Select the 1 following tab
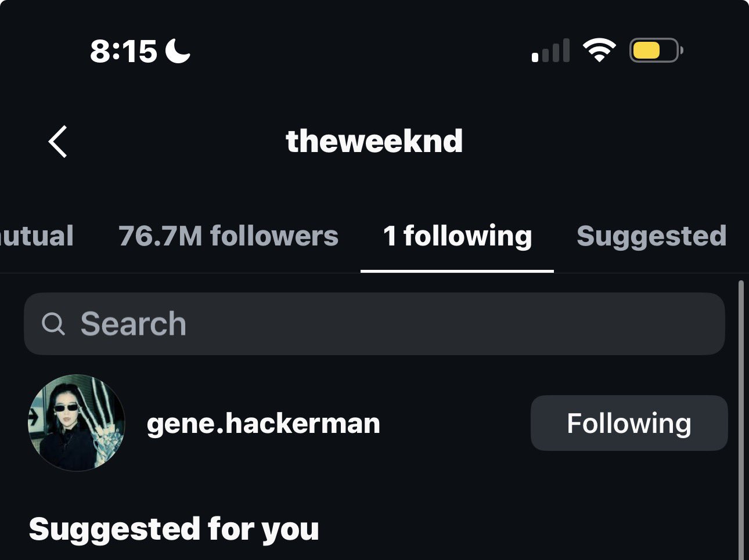Viewport: 749px width, 560px height. click(457, 236)
